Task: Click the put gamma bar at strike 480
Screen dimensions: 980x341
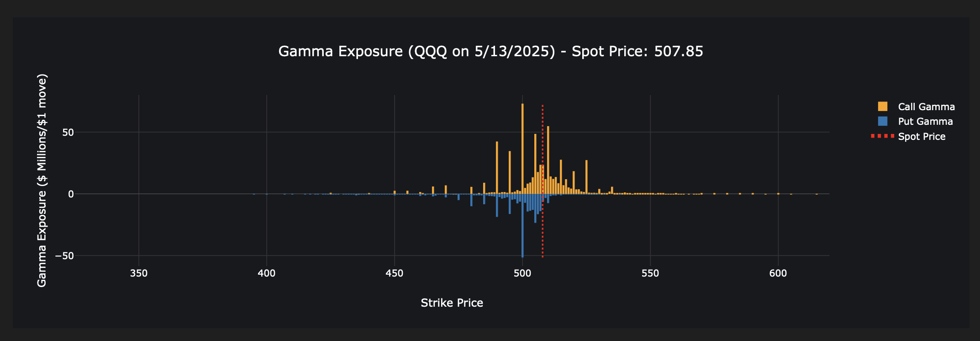Action: pos(471,200)
